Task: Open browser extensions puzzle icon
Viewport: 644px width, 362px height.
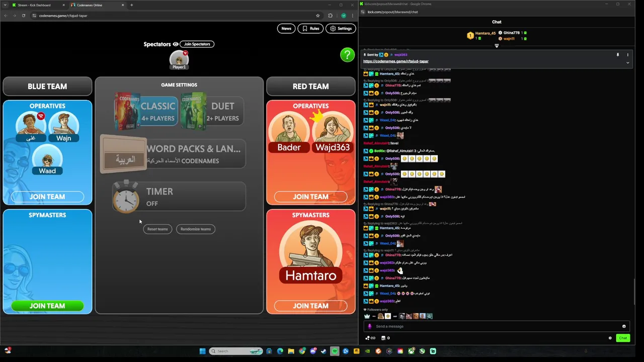Action: [x=330, y=16]
